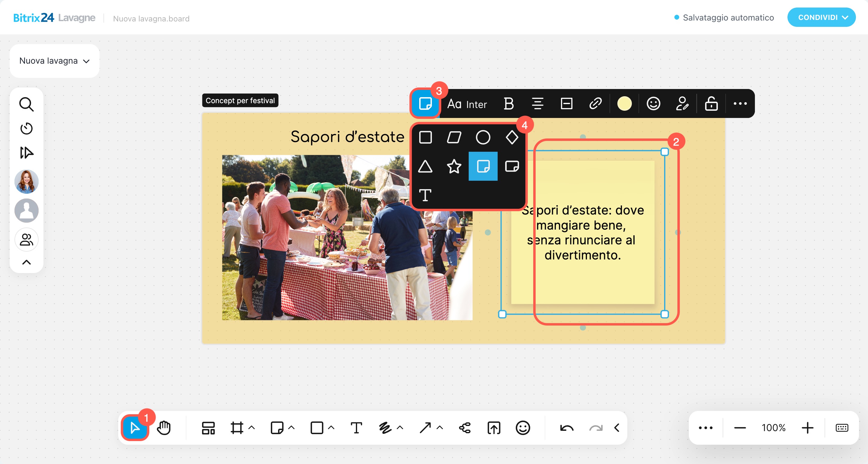This screenshot has width=868, height=464.
Task: Select the hand pan tool
Action: [164, 428]
